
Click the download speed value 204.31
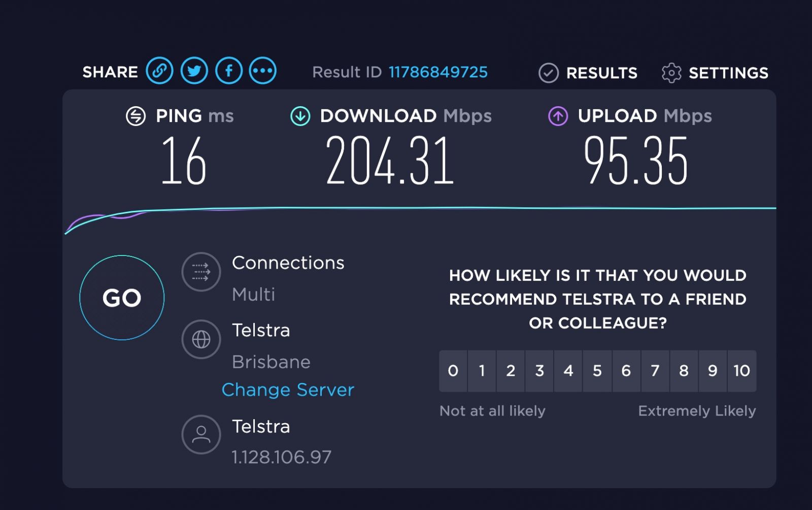[x=390, y=161]
